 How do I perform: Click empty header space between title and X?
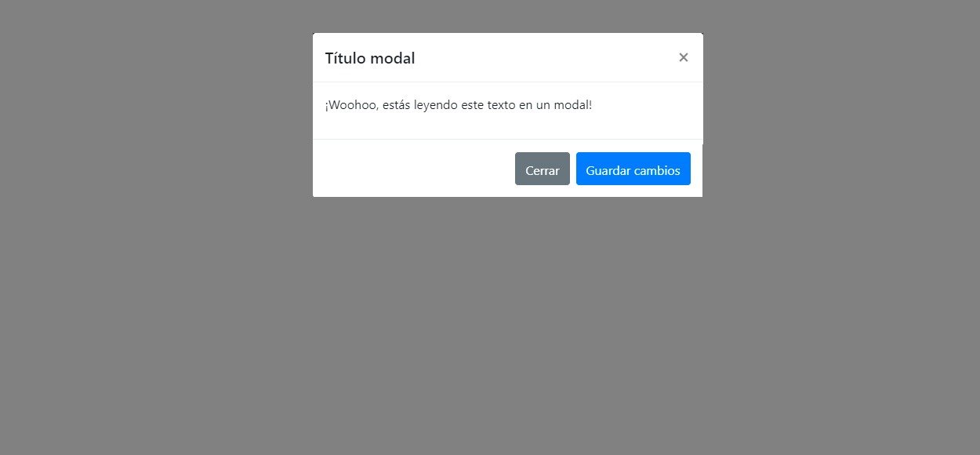point(546,58)
